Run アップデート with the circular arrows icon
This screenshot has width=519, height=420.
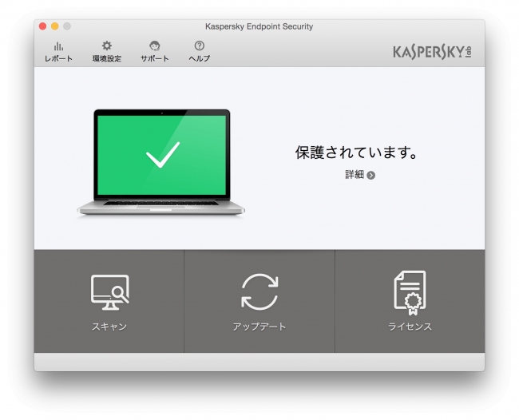259,292
